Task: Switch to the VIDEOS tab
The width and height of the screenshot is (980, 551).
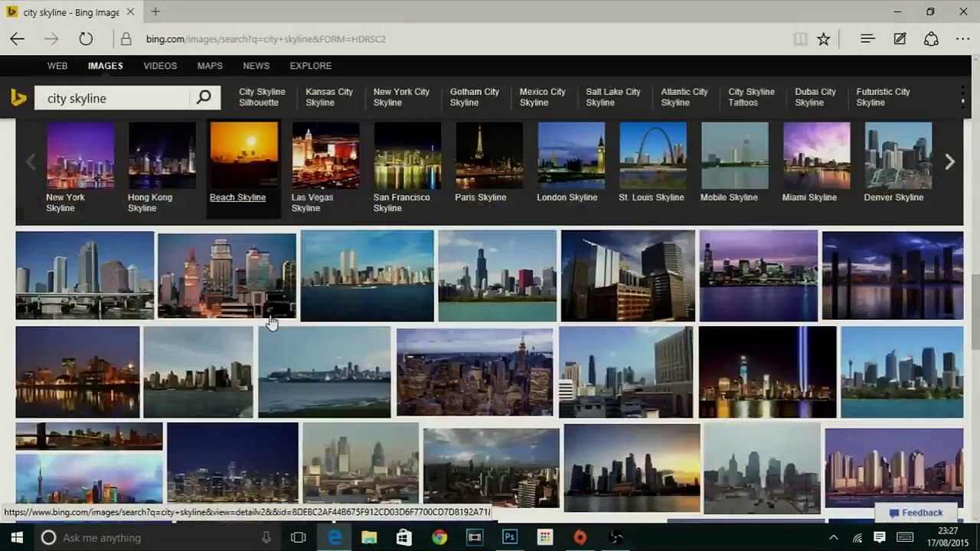Action: click(160, 66)
